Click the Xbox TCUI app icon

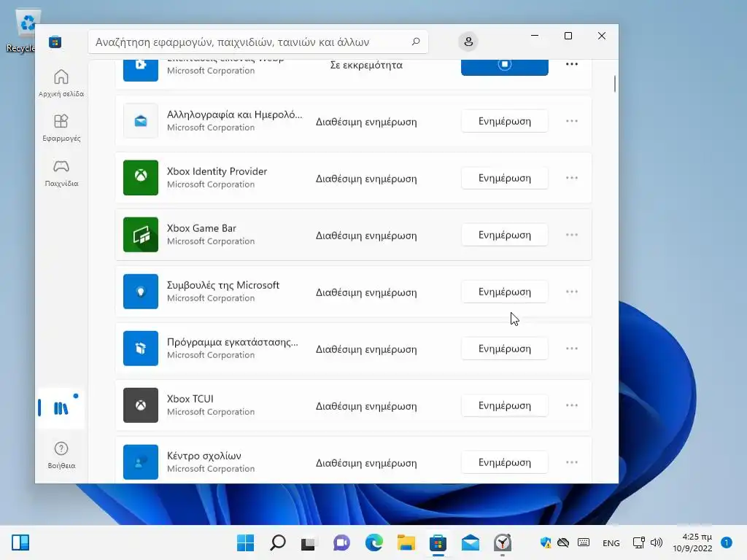[x=141, y=405]
